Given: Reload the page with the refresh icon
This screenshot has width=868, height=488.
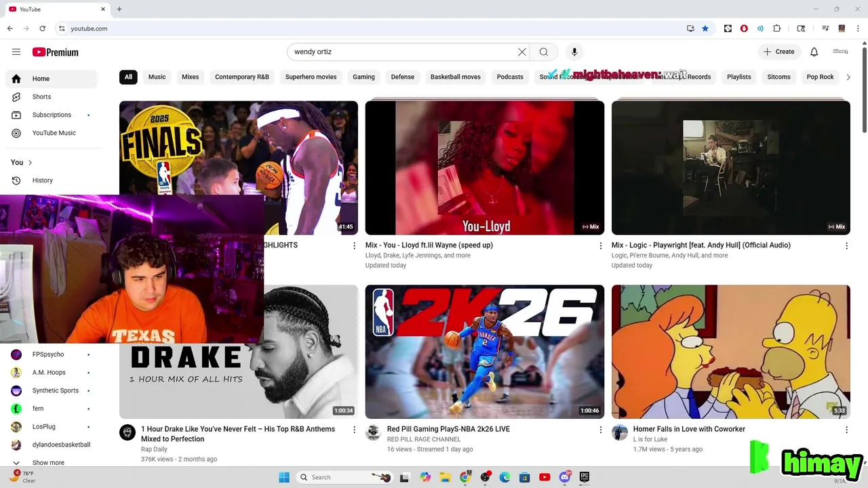Looking at the screenshot, I should pos(42,28).
